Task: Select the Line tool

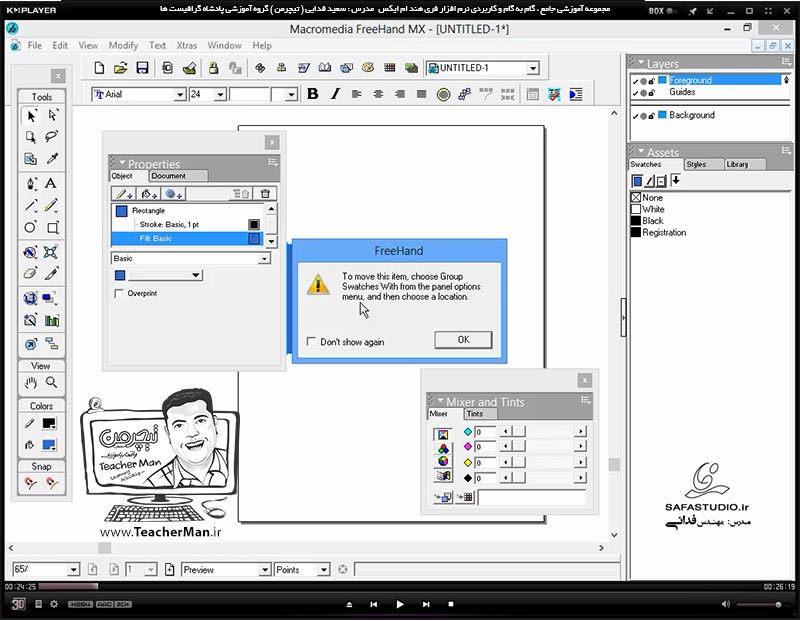Action: point(31,205)
